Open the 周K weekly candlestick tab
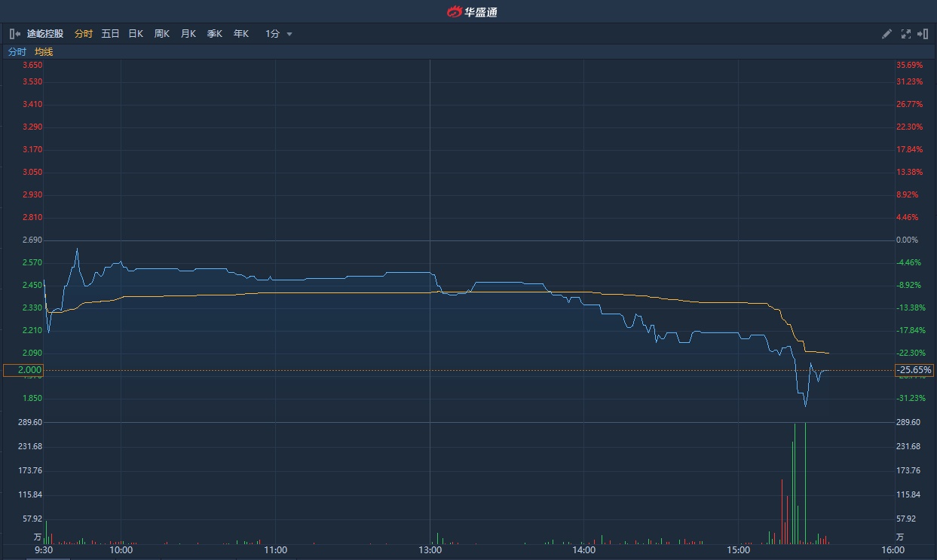This screenshot has height=560, width=937. click(x=162, y=34)
